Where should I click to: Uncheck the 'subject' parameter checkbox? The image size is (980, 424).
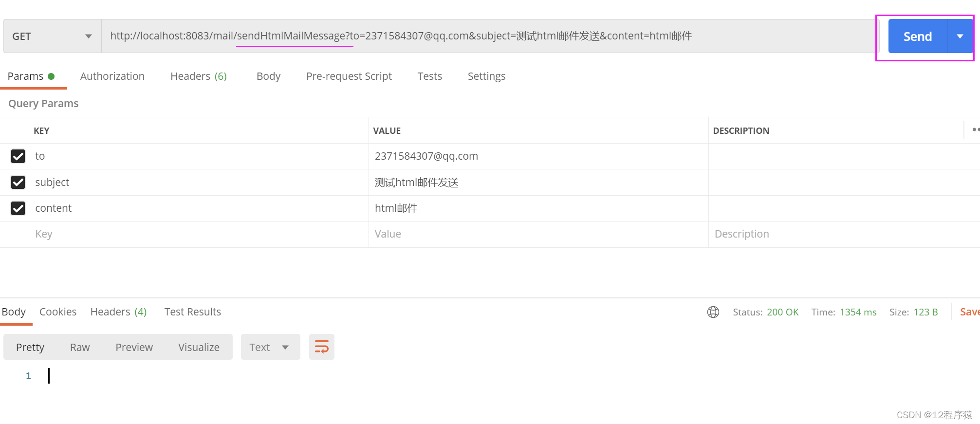click(x=18, y=182)
